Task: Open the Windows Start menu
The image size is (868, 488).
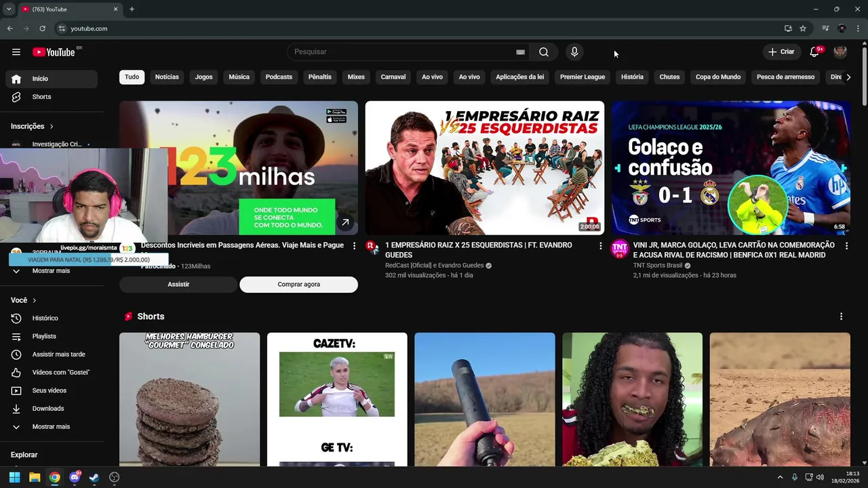Action: coord(14,477)
